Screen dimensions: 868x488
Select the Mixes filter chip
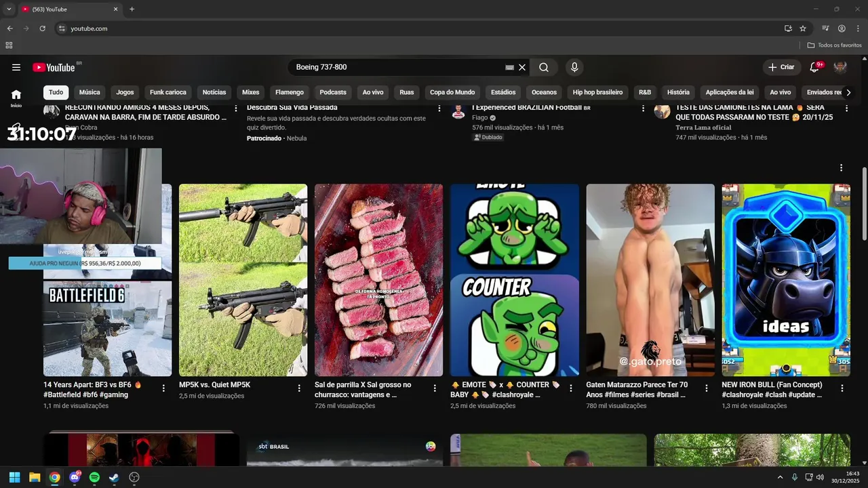point(251,92)
